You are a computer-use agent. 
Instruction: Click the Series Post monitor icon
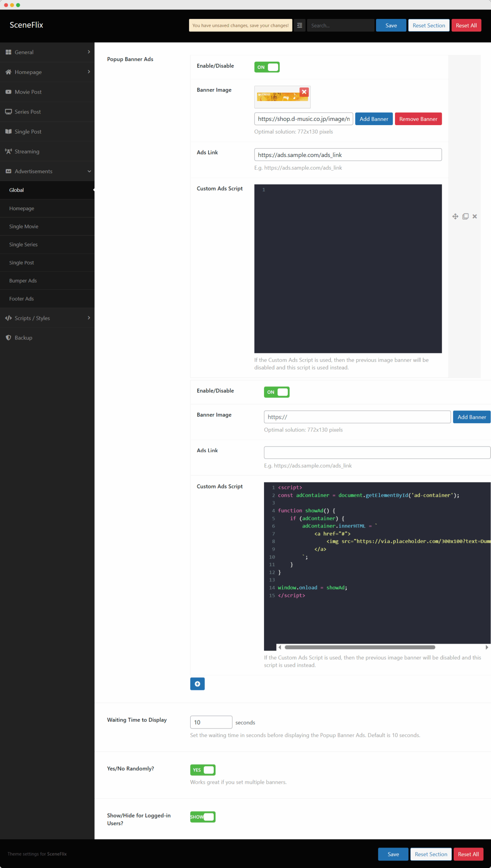(8, 112)
